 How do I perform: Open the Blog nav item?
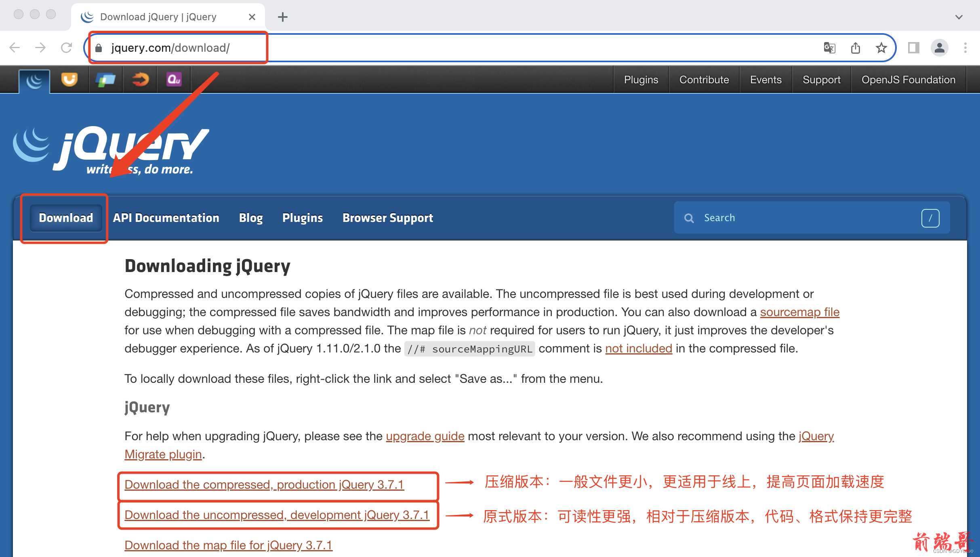coord(251,218)
